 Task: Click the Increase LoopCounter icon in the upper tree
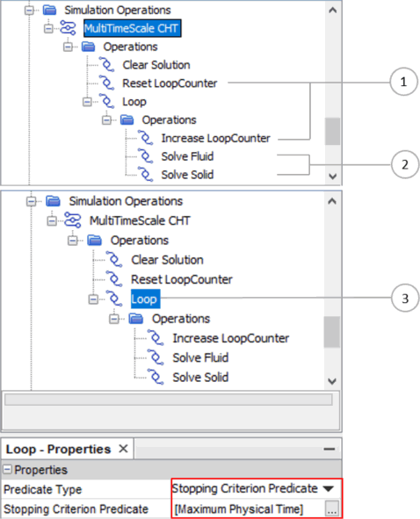146,138
